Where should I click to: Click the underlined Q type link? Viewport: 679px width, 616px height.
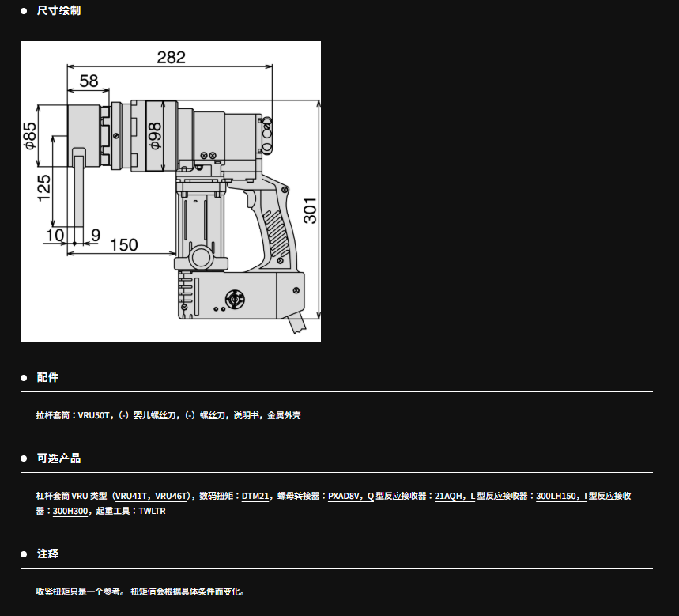pyautogui.click(x=370, y=496)
